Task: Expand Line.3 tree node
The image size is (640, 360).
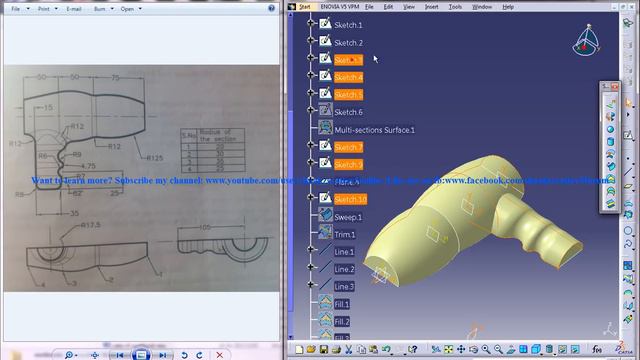Action: [x=311, y=284]
